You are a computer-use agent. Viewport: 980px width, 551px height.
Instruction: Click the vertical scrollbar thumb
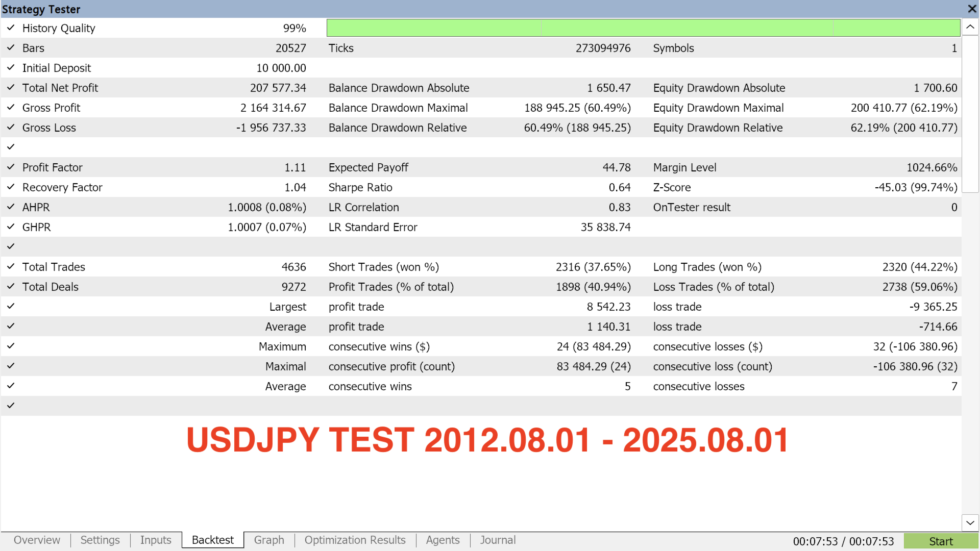point(970,114)
